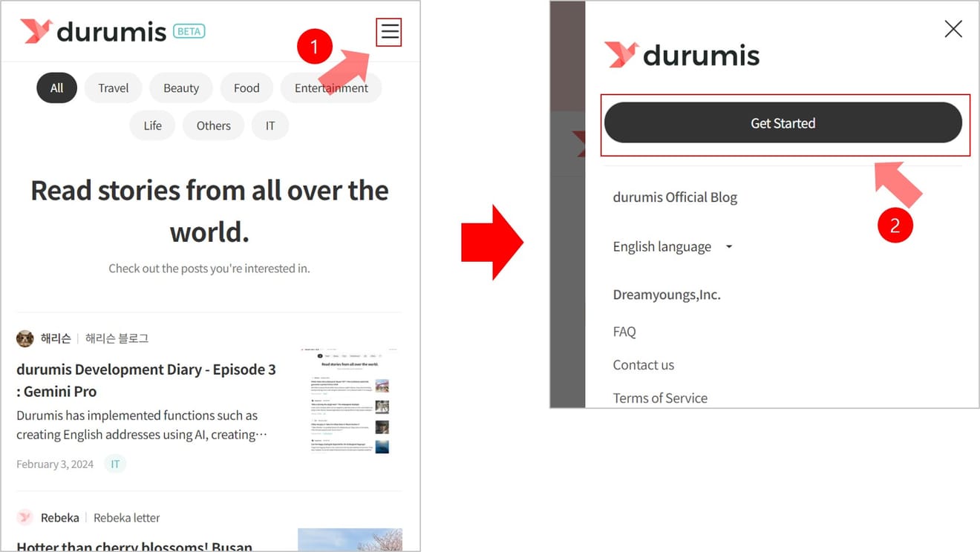980x552 pixels.
Task: Click the post date 'February 3, 2024'
Action: [55, 464]
